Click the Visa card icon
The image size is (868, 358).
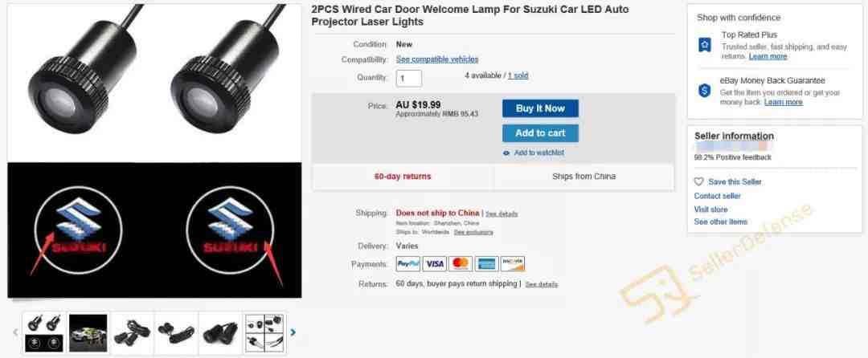click(x=435, y=264)
